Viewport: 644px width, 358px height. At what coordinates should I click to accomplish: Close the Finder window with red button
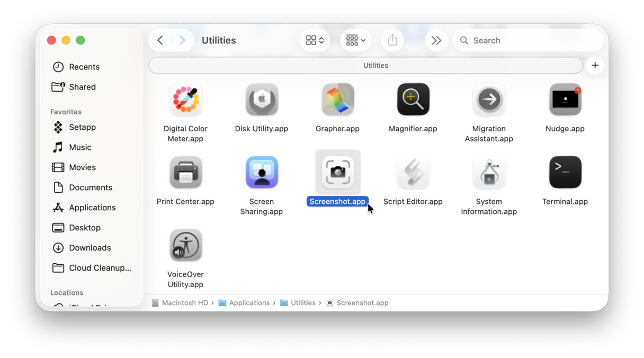51,40
